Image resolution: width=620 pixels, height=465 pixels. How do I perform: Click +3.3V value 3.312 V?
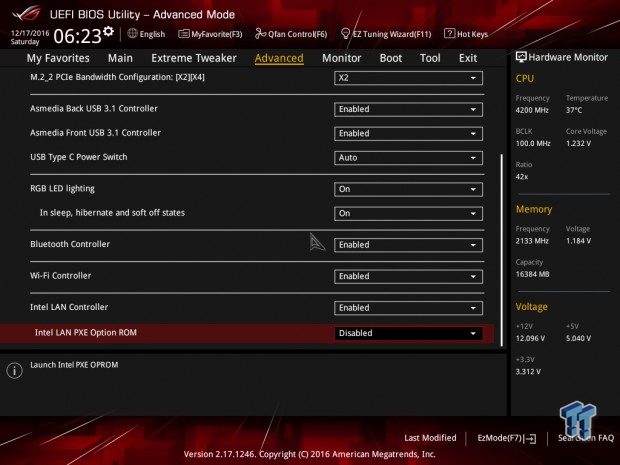[528, 372]
